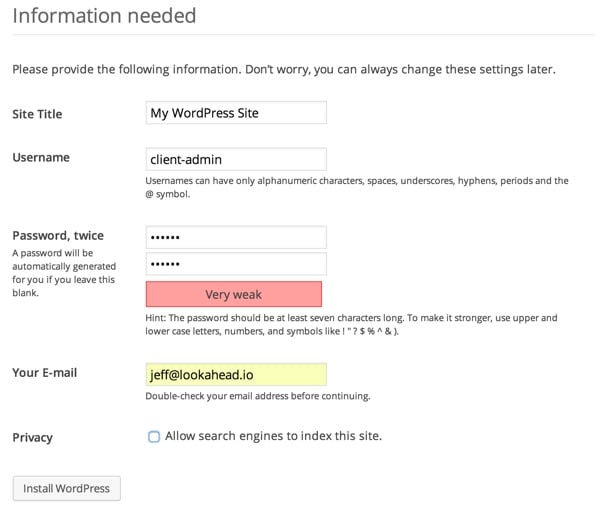Viewport: 600px width, 506px height.
Task: Click the first password entry field
Action: pos(236,237)
